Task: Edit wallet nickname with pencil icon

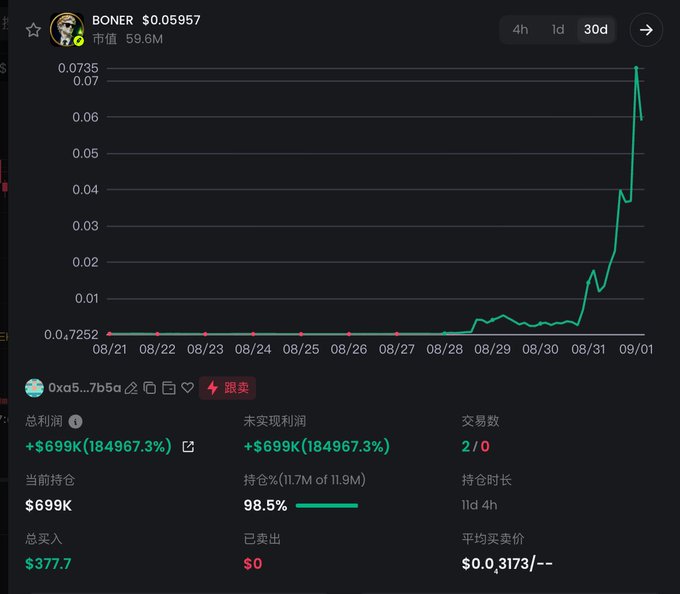Action: (x=131, y=388)
